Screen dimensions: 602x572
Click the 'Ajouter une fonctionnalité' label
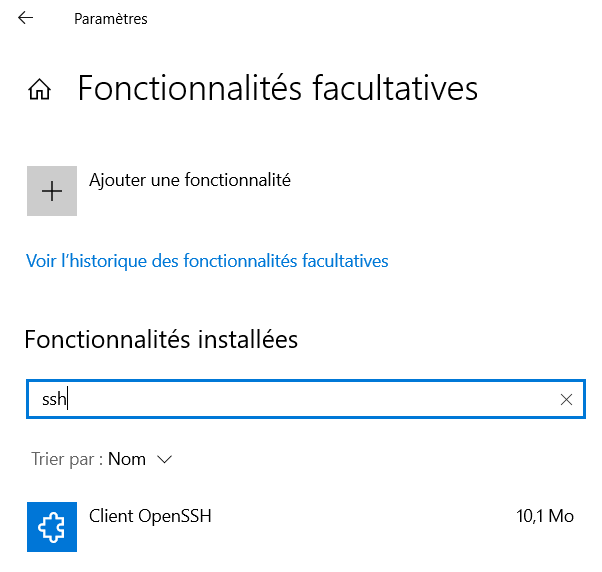click(190, 180)
